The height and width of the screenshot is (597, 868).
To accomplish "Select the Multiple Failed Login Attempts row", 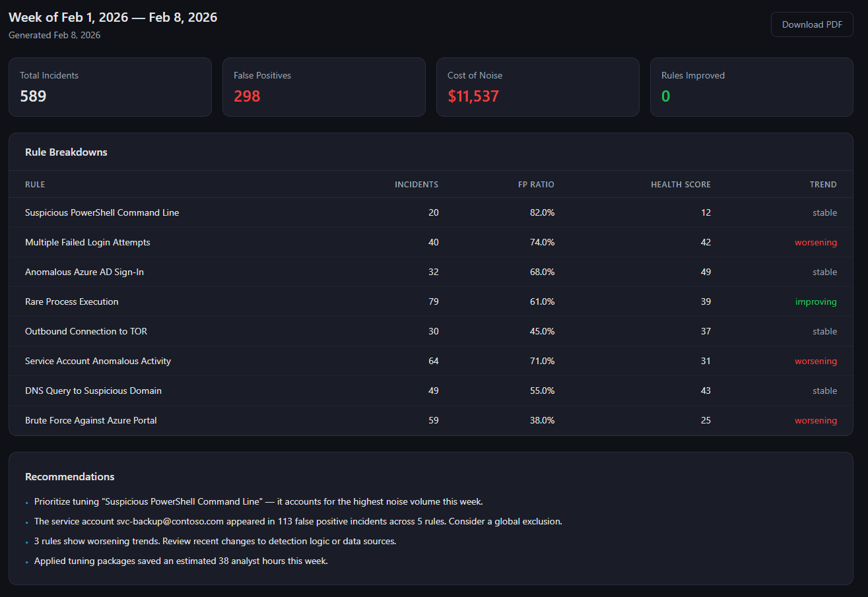I will (87, 242).
